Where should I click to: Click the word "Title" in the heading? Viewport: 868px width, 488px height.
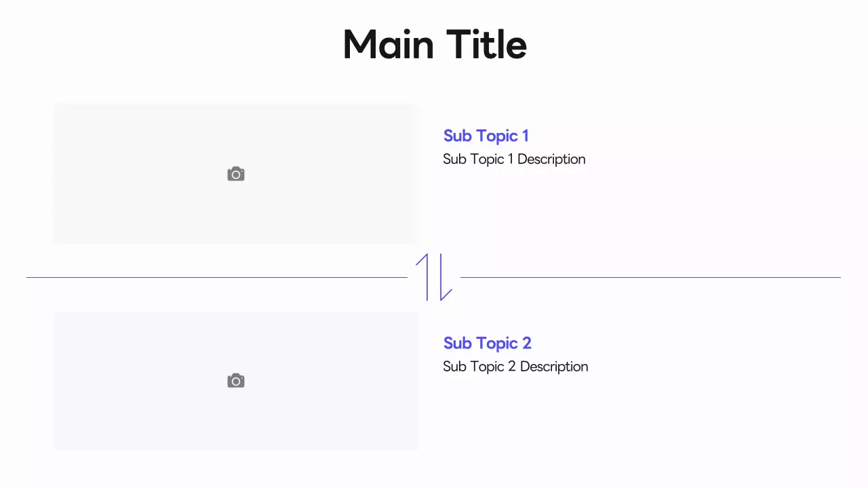coord(487,45)
